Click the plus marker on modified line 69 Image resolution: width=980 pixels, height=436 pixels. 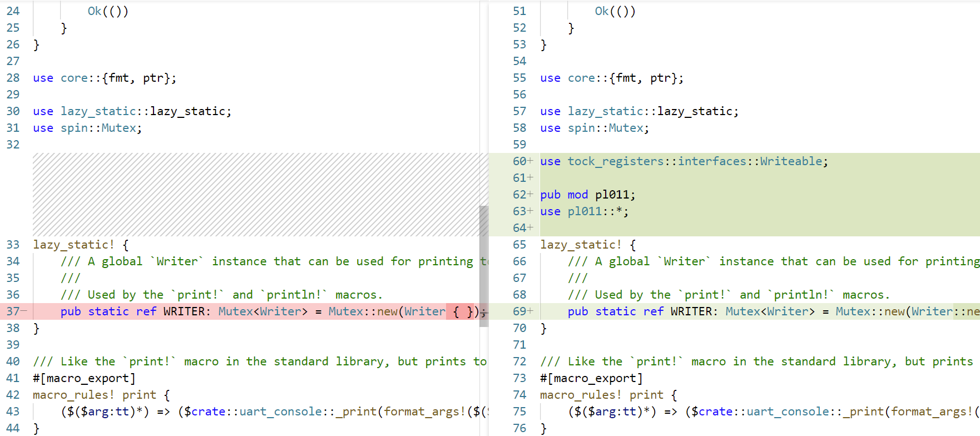[x=530, y=311]
